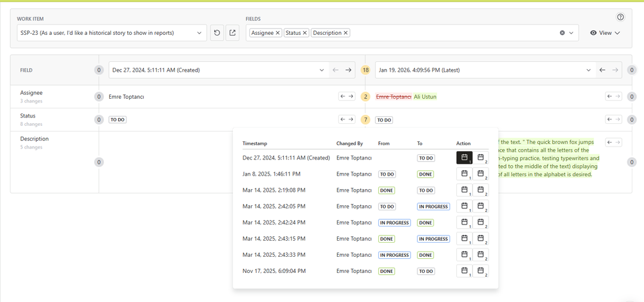The height and width of the screenshot is (302, 644).
Task: Go to previous version in right date selector
Action: (602, 70)
